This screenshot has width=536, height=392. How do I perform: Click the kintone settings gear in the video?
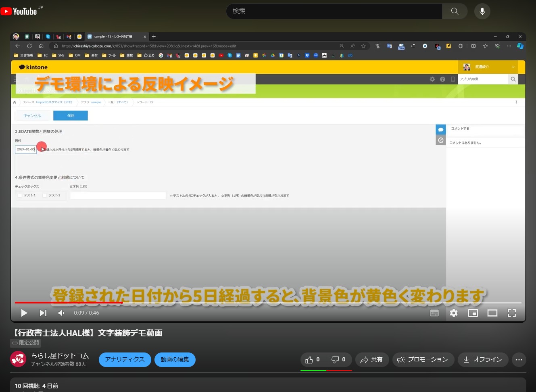point(432,79)
